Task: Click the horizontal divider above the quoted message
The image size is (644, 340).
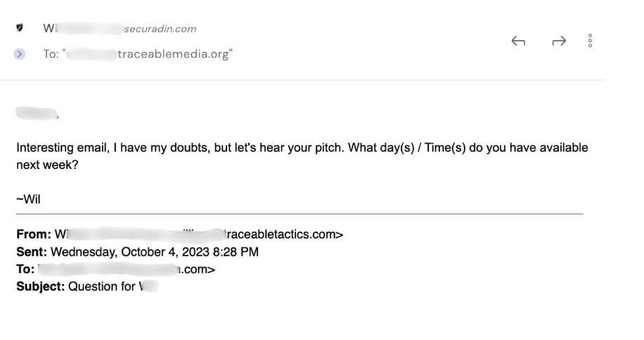Action: (300, 214)
